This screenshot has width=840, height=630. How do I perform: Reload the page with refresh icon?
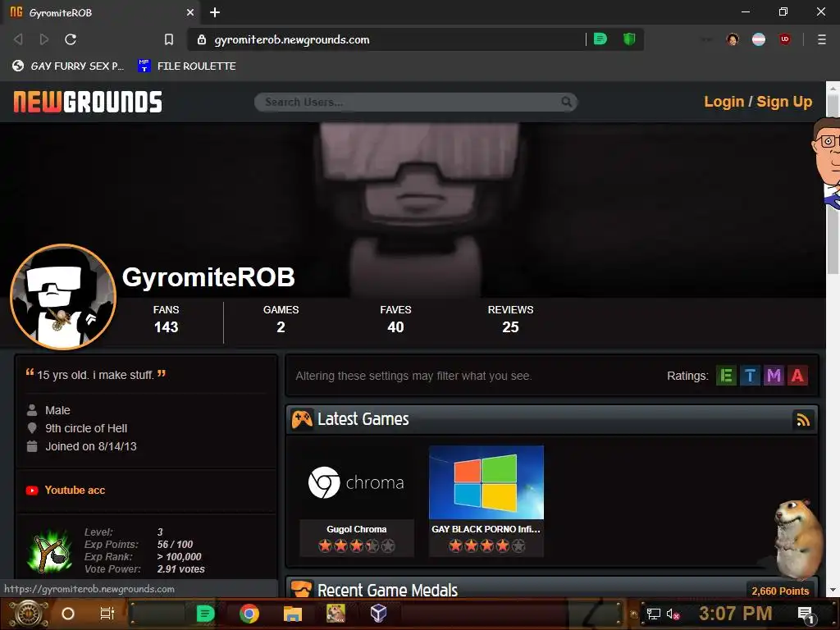[71, 39]
